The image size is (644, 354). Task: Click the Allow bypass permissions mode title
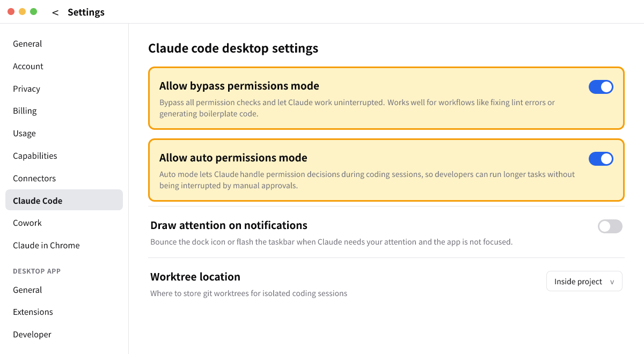239,86
